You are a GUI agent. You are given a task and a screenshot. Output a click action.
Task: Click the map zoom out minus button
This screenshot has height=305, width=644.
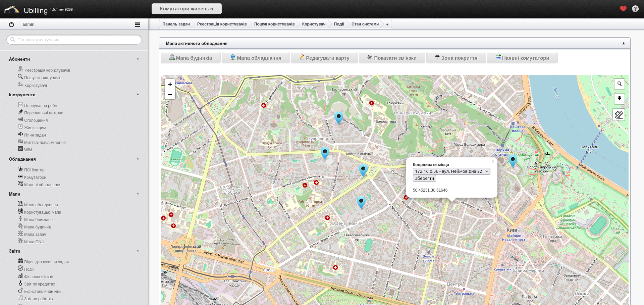point(170,95)
